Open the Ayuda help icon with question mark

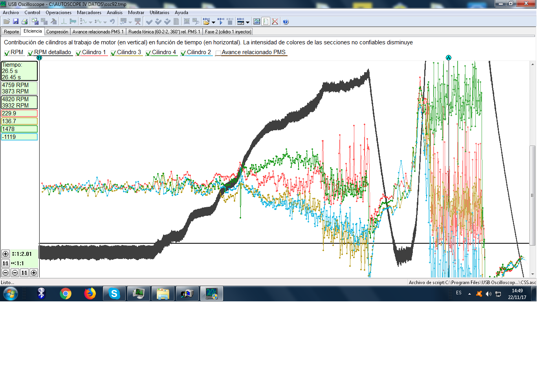coord(286,22)
